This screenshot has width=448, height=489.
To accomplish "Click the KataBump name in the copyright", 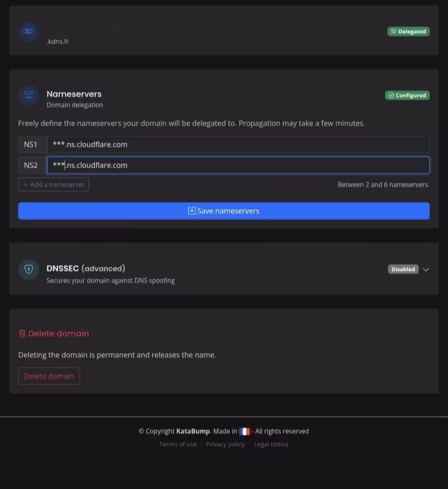I will coord(193,431).
